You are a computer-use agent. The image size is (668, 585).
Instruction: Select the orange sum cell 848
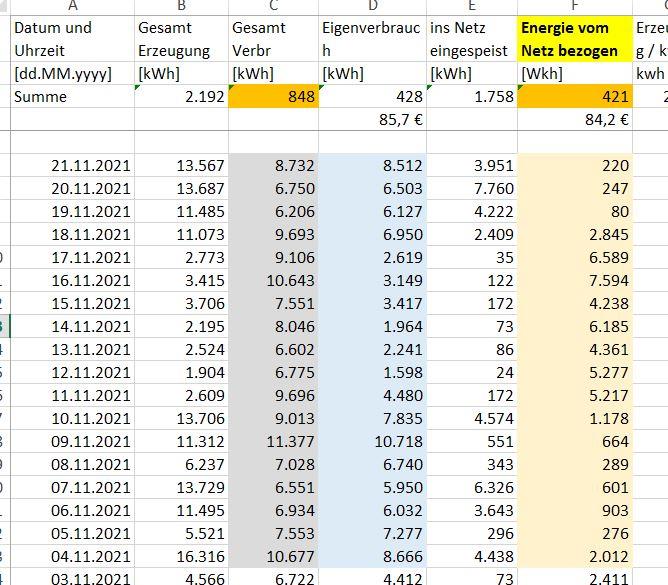click(274, 96)
